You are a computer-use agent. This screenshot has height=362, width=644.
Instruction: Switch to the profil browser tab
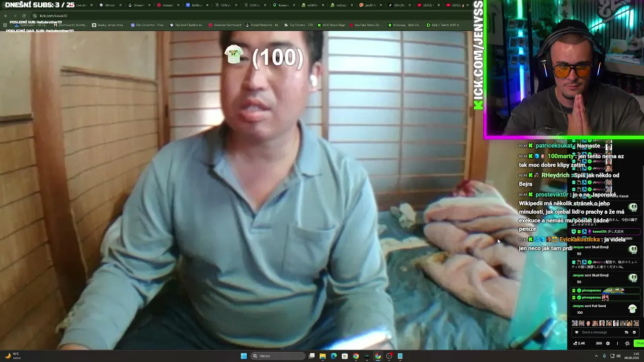(370, 5)
